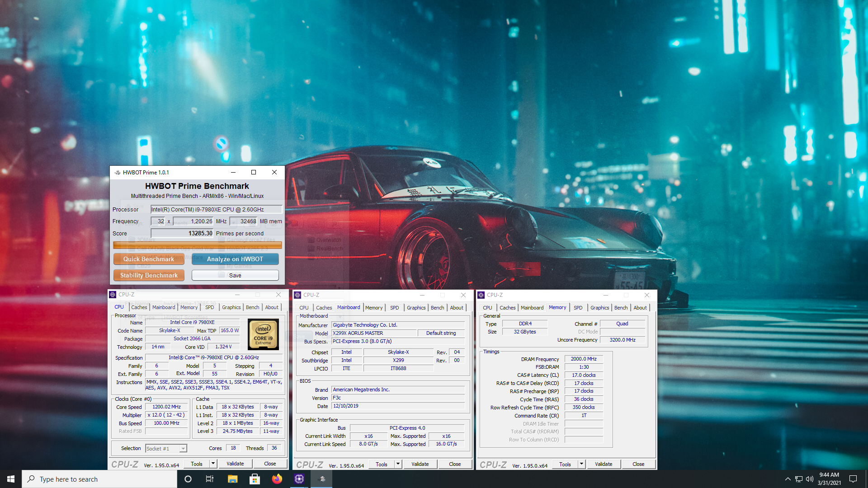This screenshot has width=868, height=488.
Task: Click Validate in left CPU-Z window
Action: [x=235, y=464]
